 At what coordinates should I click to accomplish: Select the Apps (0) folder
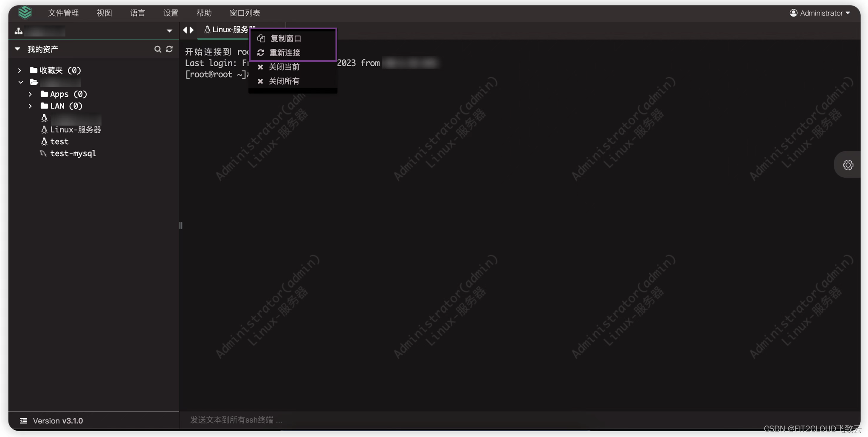[68, 94]
